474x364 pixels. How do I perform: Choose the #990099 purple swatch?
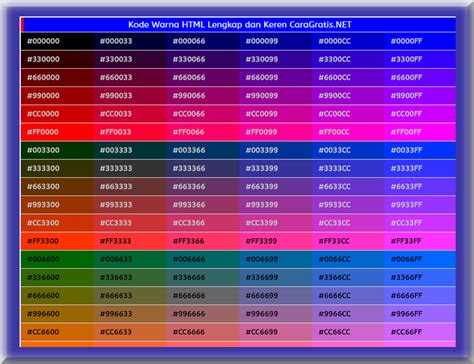coord(276,96)
